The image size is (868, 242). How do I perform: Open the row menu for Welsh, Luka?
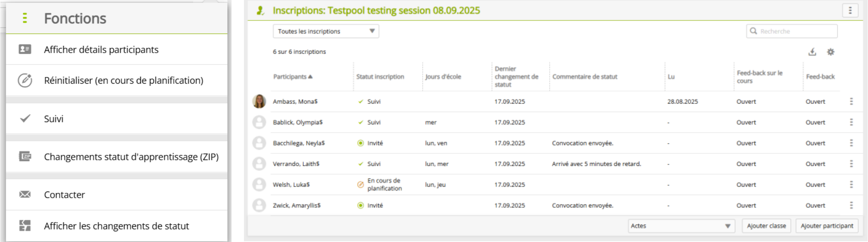point(851,184)
